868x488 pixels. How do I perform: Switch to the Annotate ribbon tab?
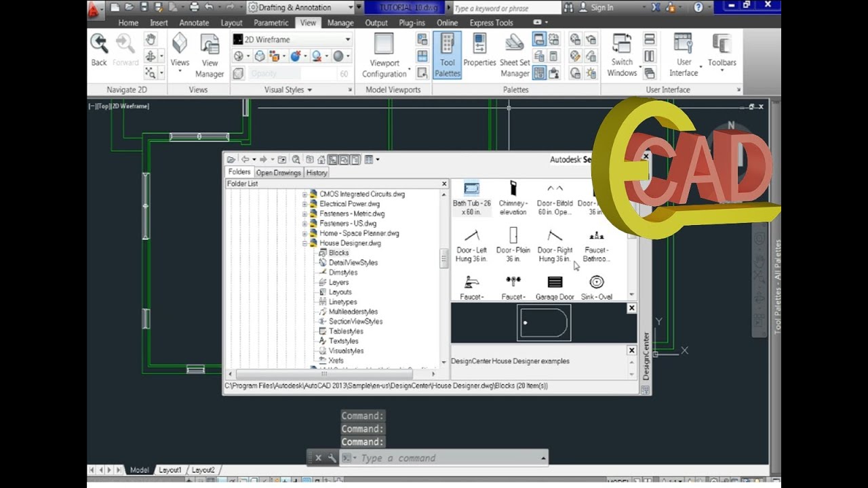(194, 22)
